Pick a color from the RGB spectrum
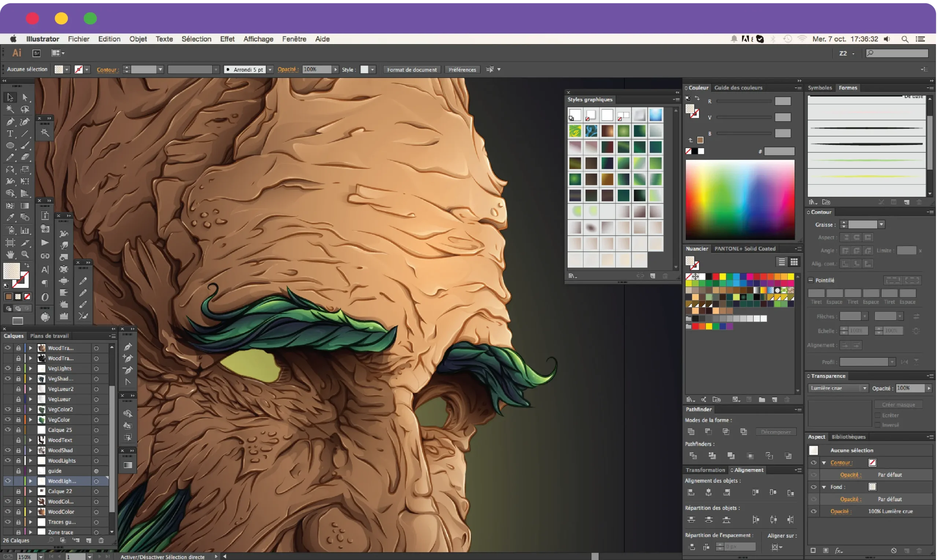Image resolution: width=938 pixels, height=560 pixels. (x=740, y=200)
